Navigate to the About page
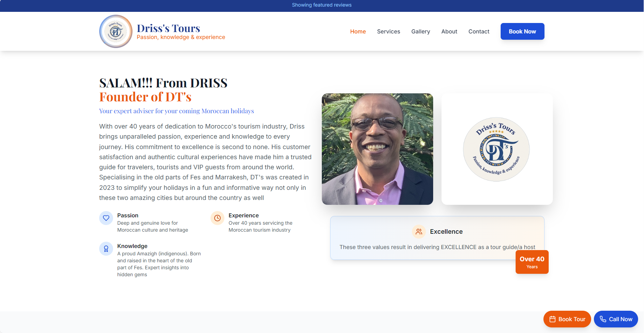 449,31
